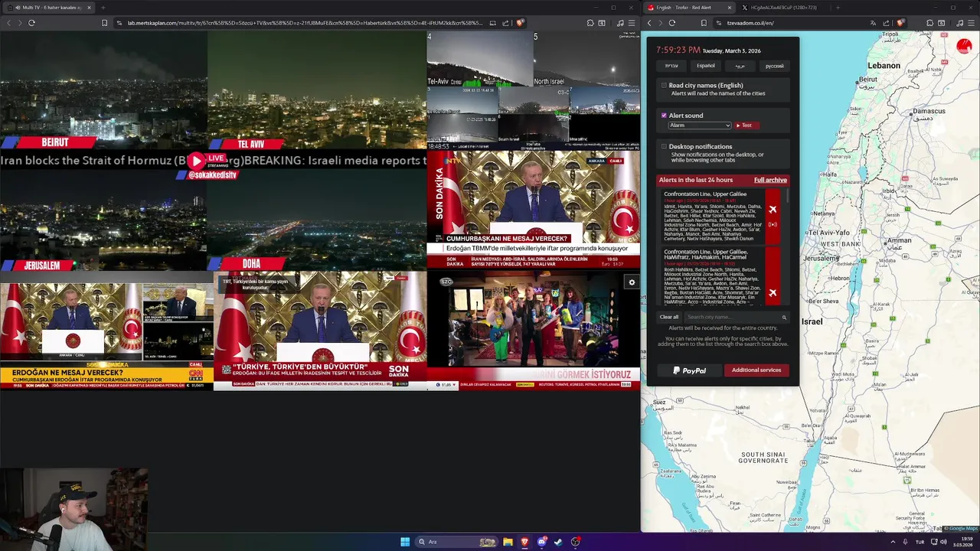Image resolution: width=980 pixels, height=551 pixels.
Task: Open the settings gear on the Sözcü TV tile
Action: click(632, 282)
